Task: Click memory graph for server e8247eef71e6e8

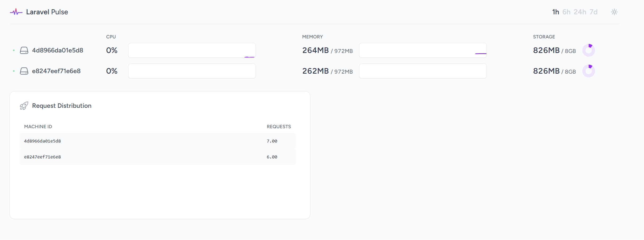Action: pos(423,71)
